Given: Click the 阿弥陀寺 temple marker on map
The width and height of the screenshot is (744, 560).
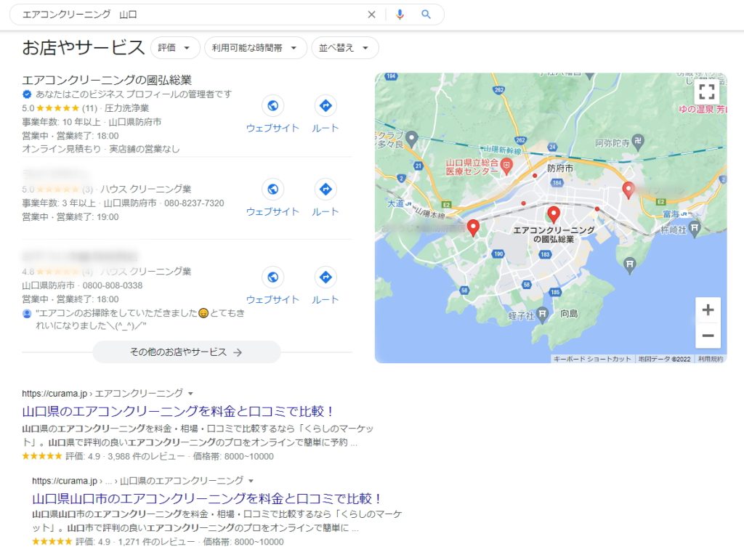Looking at the screenshot, I should point(638,142).
